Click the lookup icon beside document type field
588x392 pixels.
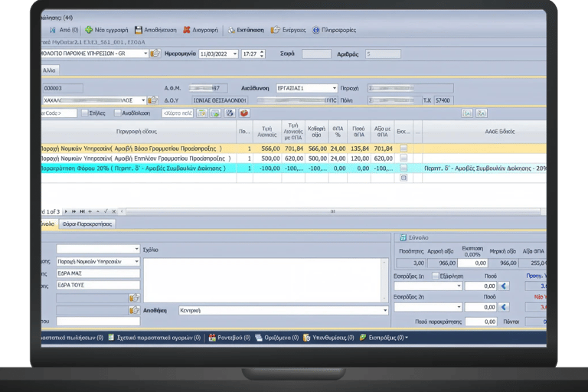pos(155,54)
